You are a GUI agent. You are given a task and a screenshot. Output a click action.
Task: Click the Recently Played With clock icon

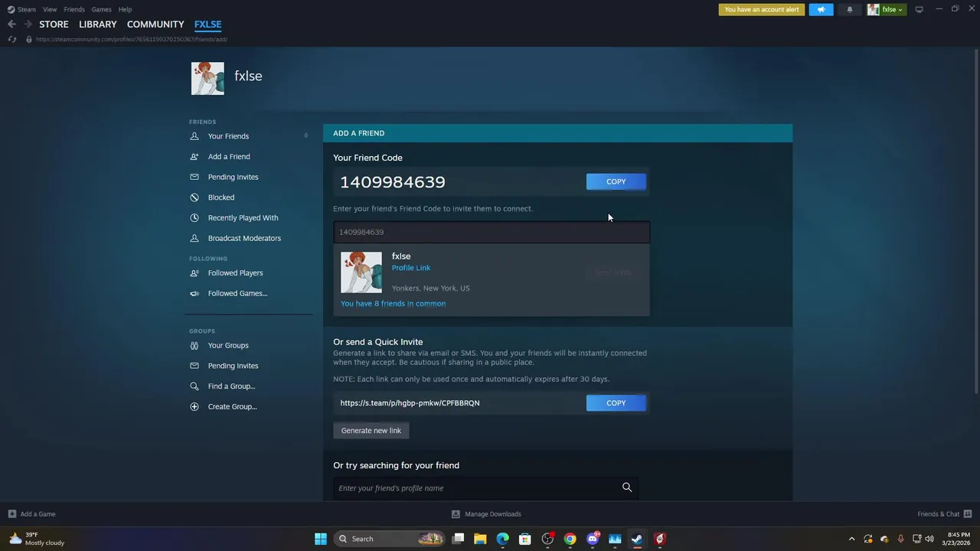pyautogui.click(x=194, y=217)
